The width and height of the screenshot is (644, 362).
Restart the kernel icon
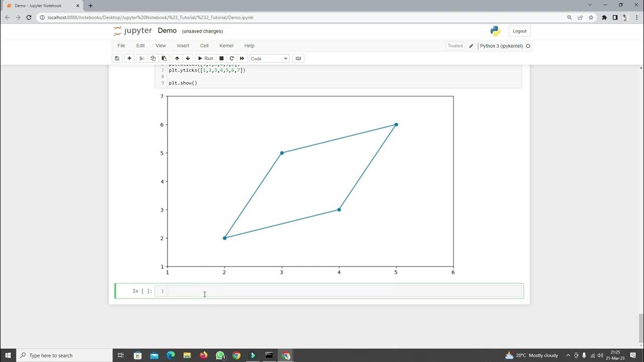[232, 58]
